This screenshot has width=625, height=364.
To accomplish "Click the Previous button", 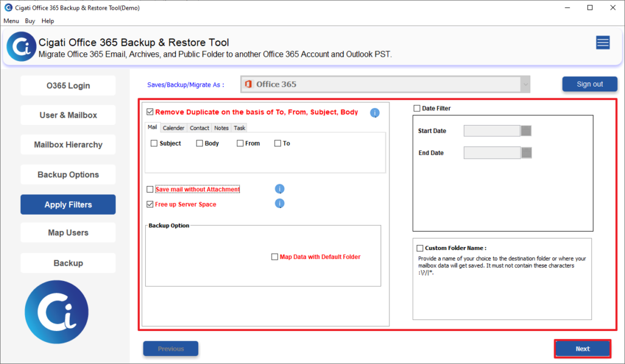I will pyautogui.click(x=171, y=349).
